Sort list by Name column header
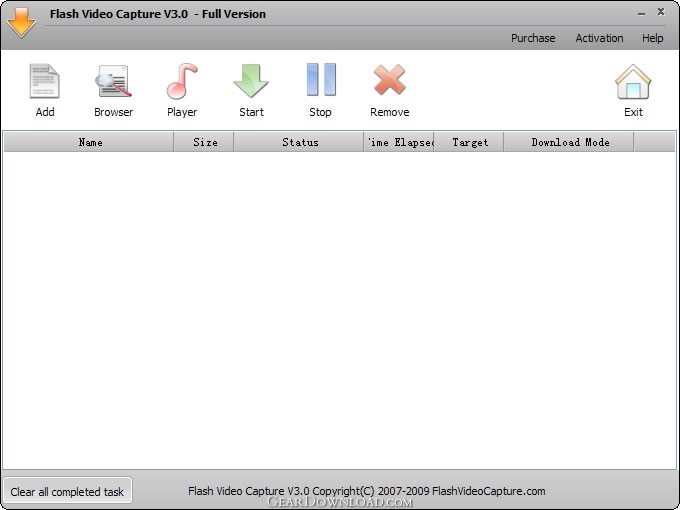Image resolution: width=680 pixels, height=510 pixels. click(89, 142)
